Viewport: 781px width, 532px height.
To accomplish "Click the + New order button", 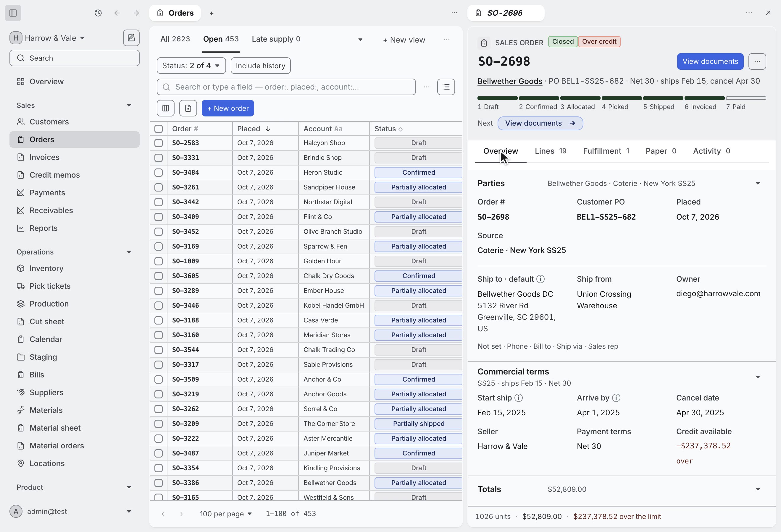I will (x=228, y=108).
